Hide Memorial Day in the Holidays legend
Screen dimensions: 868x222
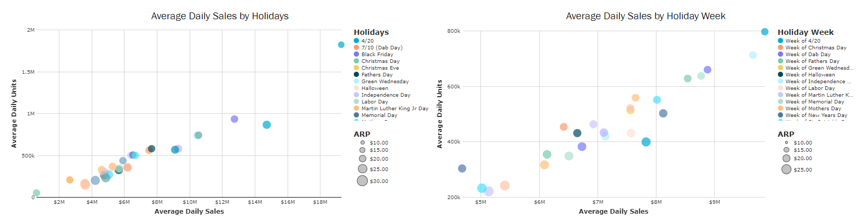(379, 115)
